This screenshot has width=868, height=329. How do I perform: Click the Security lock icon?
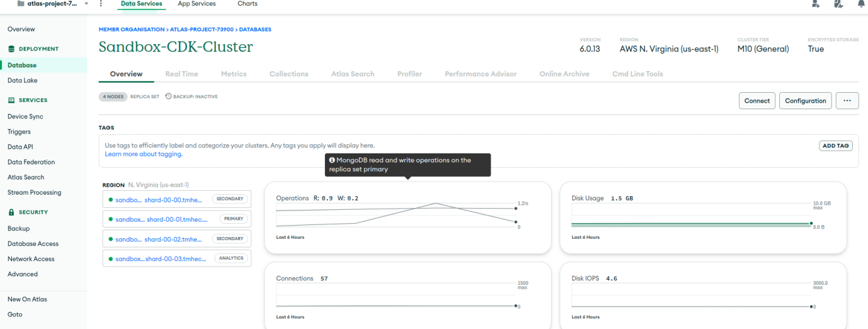11,212
